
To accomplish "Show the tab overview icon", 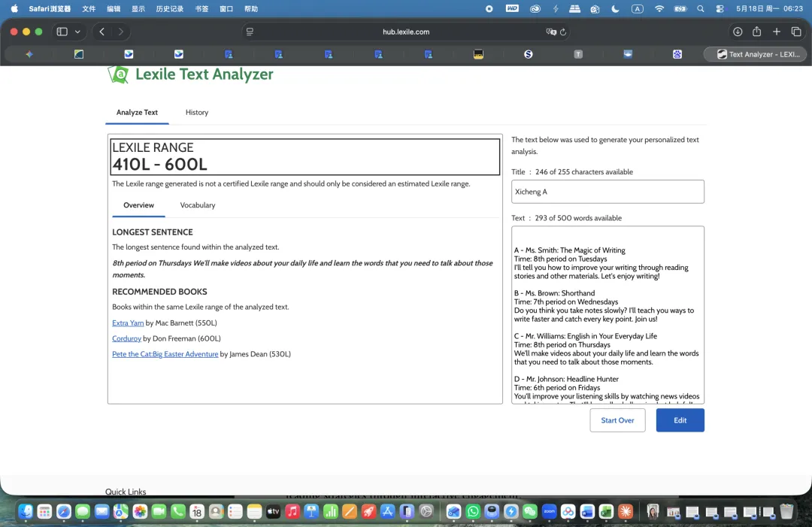I will point(796,32).
